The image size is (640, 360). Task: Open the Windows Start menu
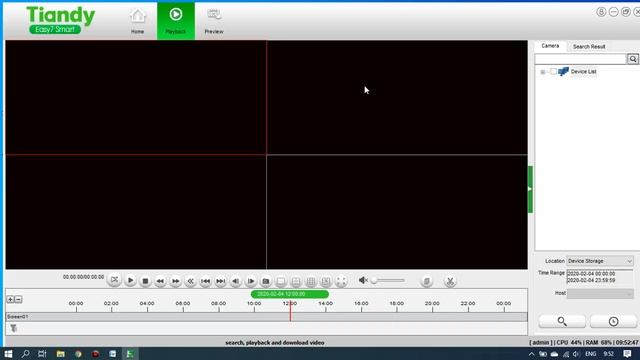coord(8,354)
